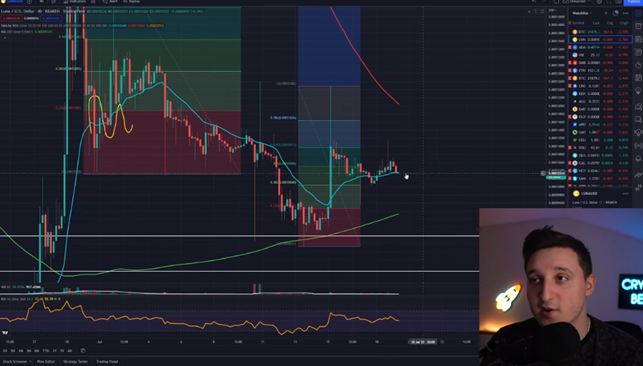This screenshot has width=643, height=366.
Task: Select the ETH row in the watchlist
Action: coord(600,70)
